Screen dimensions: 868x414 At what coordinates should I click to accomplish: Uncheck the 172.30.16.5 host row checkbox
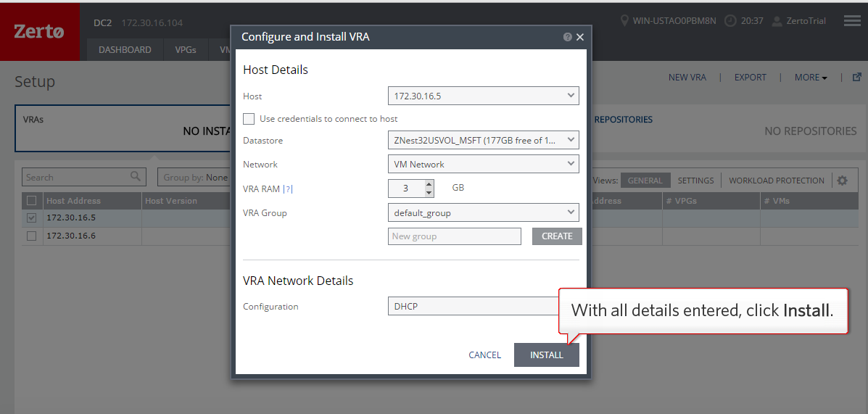(x=31, y=218)
